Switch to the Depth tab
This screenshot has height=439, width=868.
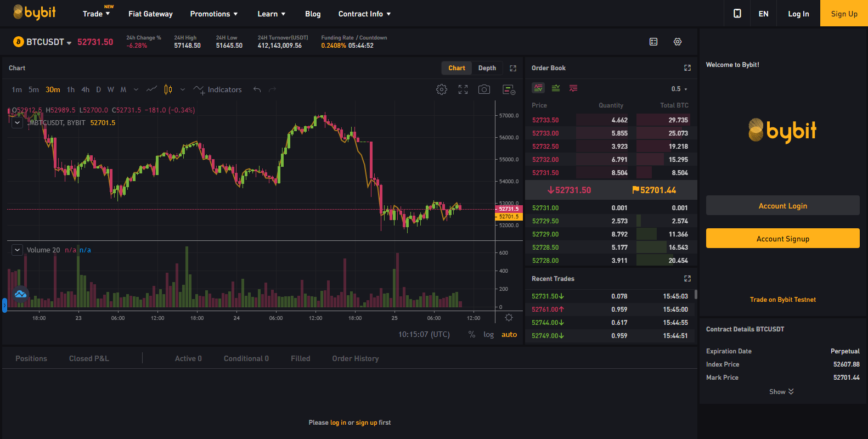click(487, 68)
